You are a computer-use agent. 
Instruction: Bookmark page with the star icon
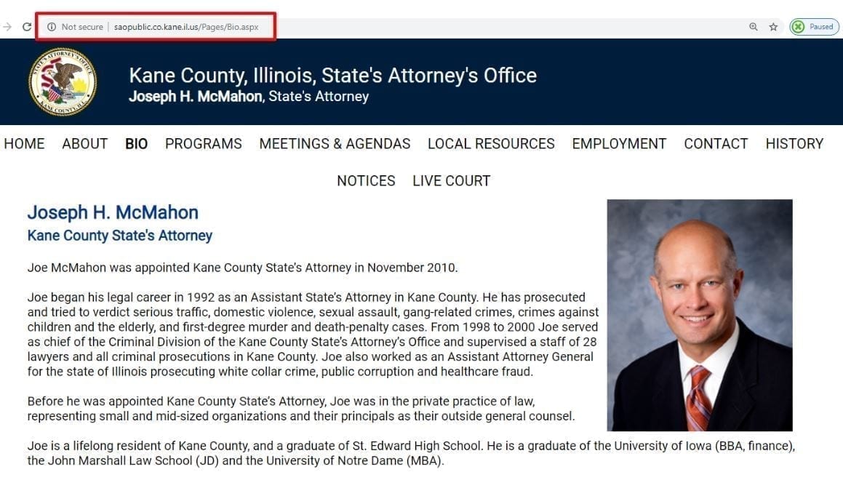pyautogui.click(x=773, y=27)
